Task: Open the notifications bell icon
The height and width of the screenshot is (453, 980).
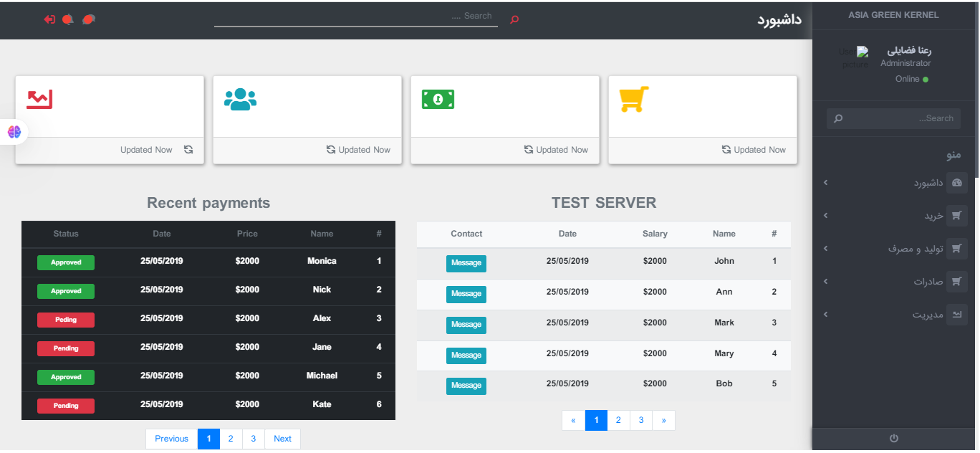Action: (x=68, y=19)
